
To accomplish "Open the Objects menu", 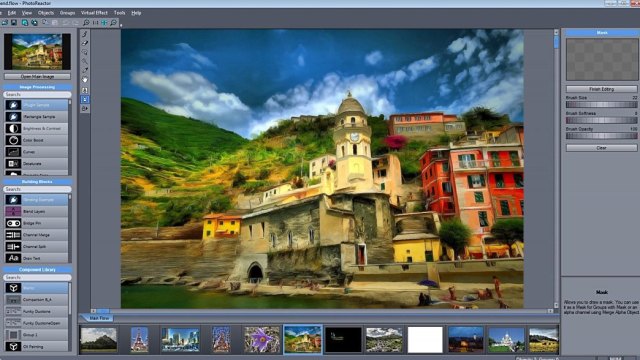I will (46, 13).
